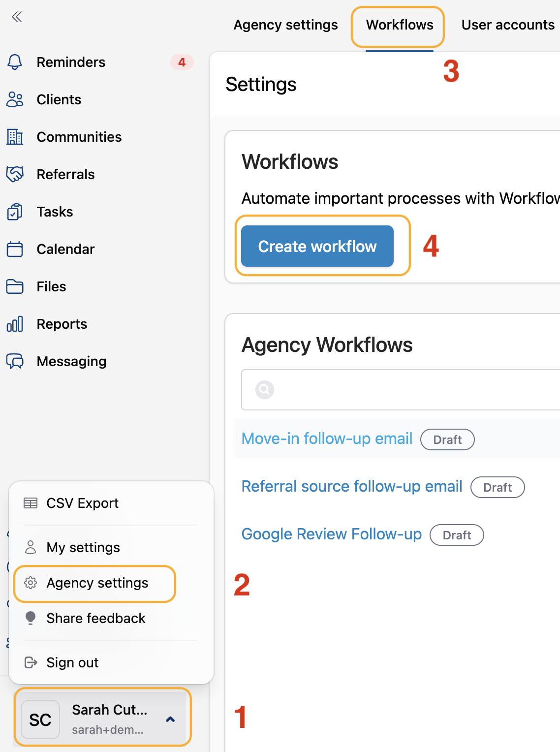The width and height of the screenshot is (560, 752).
Task: Click the SC user avatar
Action: [40, 720]
